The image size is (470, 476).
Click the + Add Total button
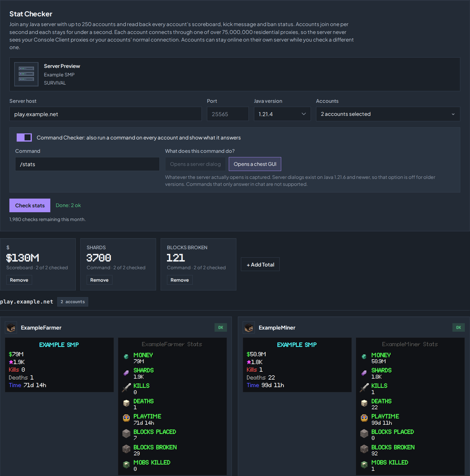click(260, 264)
